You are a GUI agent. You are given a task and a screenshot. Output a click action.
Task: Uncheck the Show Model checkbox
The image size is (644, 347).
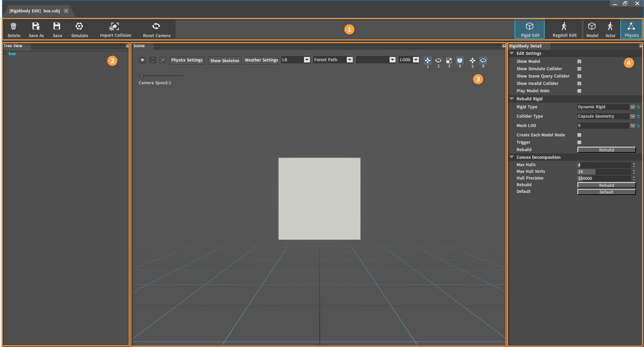[x=579, y=62]
